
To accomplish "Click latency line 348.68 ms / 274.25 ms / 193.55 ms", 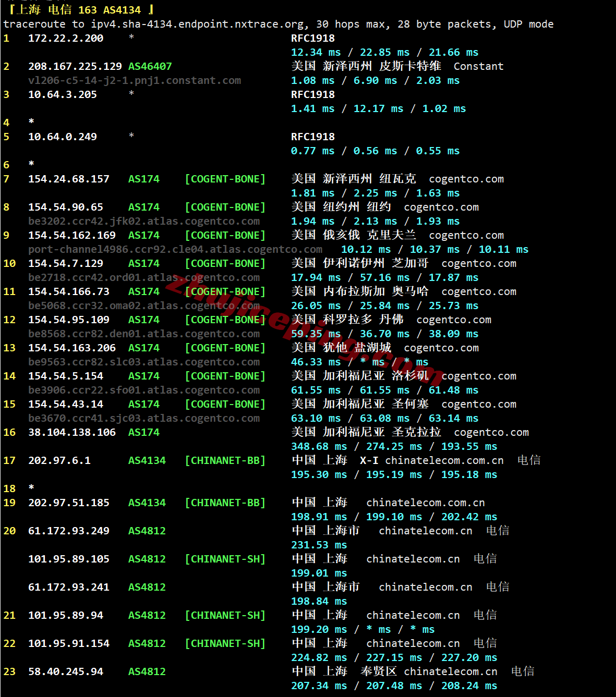I will click(394, 446).
